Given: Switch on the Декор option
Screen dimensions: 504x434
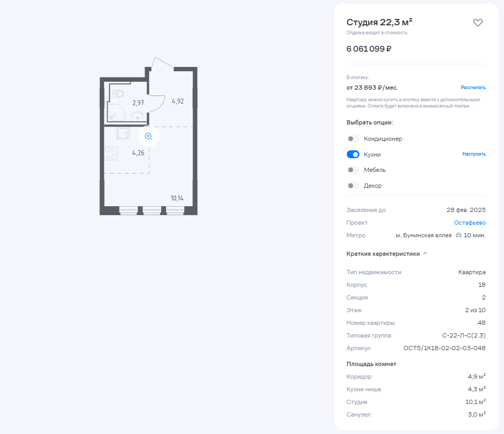Looking at the screenshot, I should point(353,186).
